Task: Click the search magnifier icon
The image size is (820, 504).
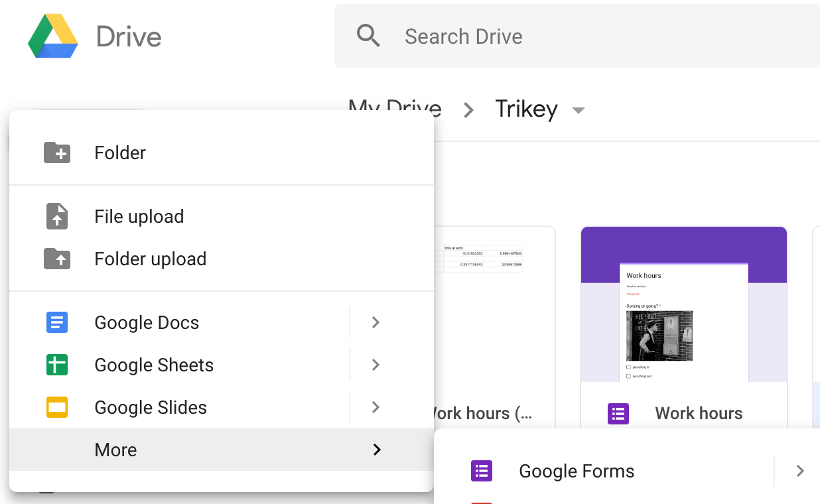Action: click(368, 35)
